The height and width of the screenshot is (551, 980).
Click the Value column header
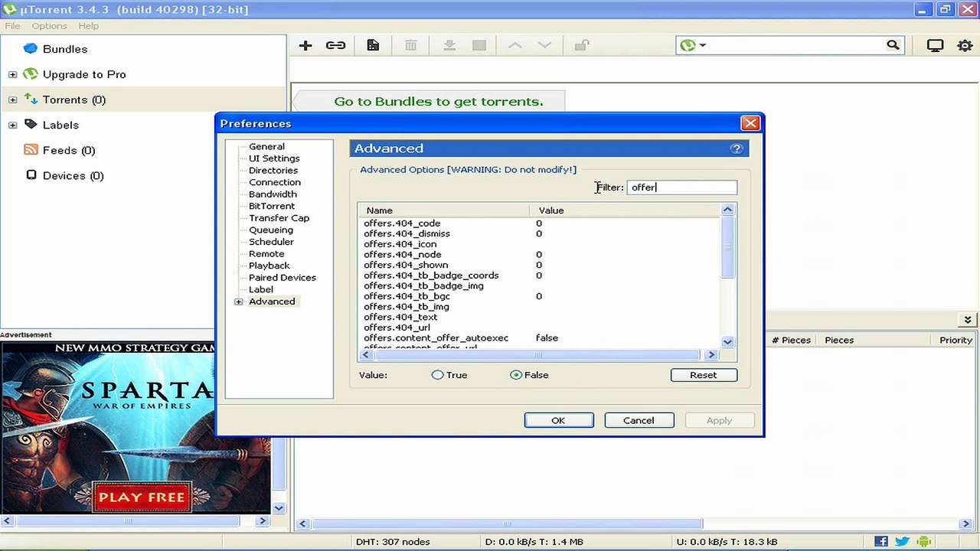point(625,210)
